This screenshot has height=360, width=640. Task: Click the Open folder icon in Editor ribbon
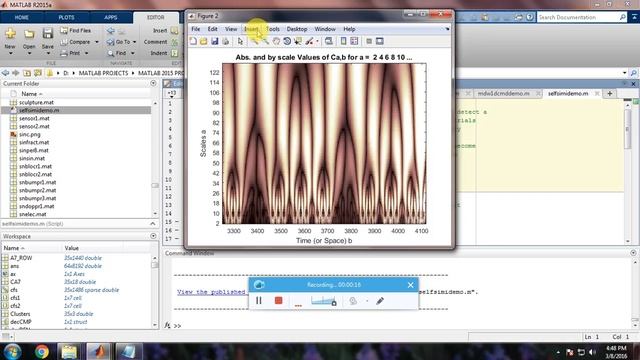pos(29,34)
